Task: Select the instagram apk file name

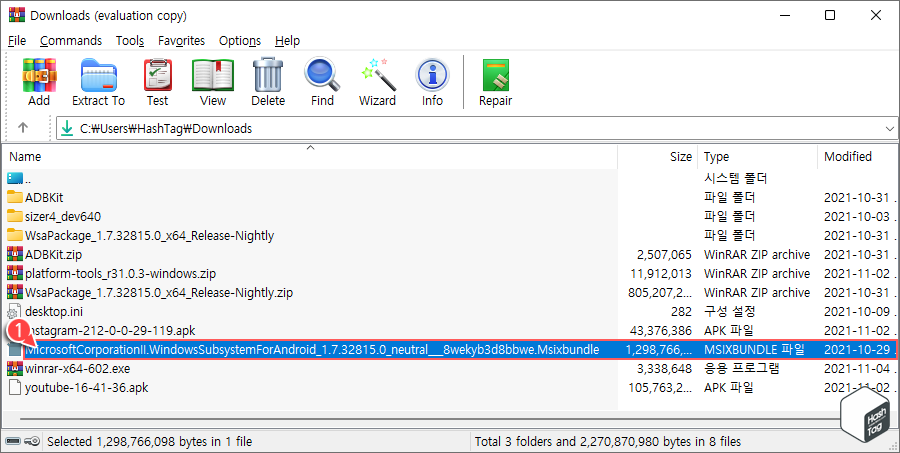Action: click(x=112, y=331)
